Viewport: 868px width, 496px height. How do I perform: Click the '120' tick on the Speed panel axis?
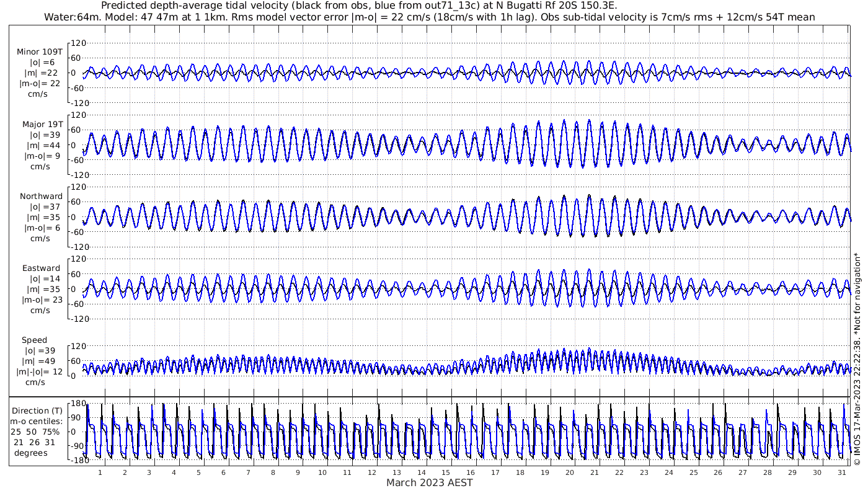[x=78, y=346]
